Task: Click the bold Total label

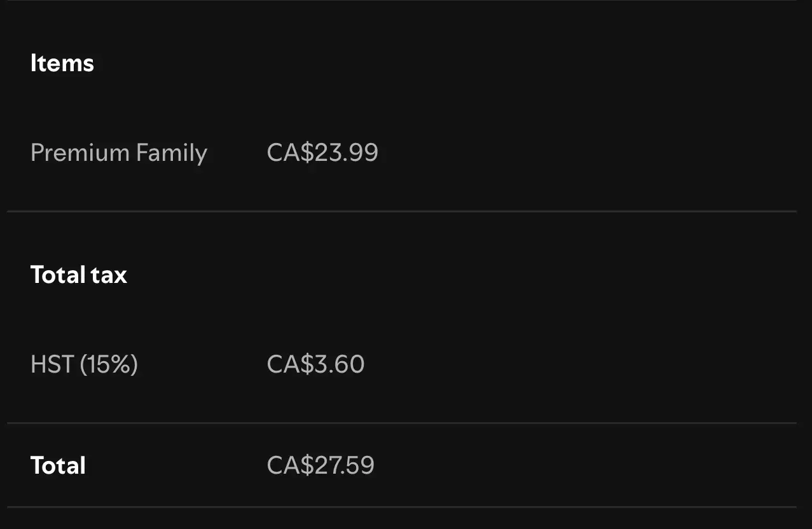Action: (58, 465)
